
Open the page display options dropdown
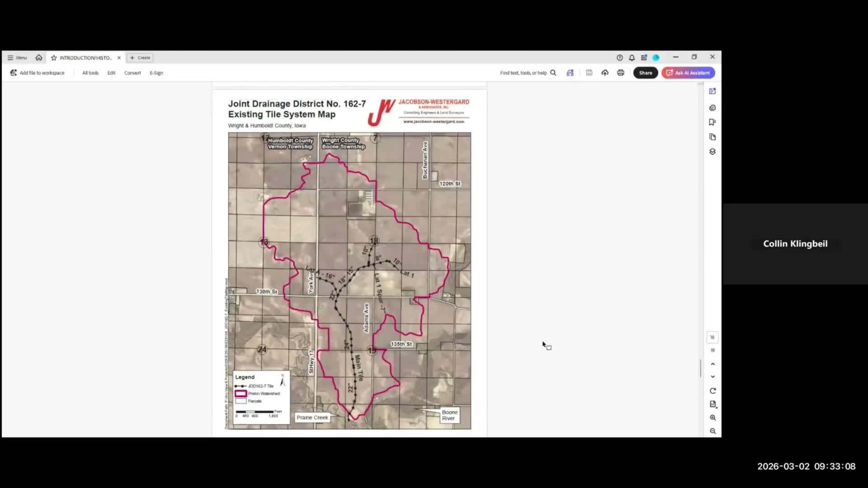(x=712, y=404)
